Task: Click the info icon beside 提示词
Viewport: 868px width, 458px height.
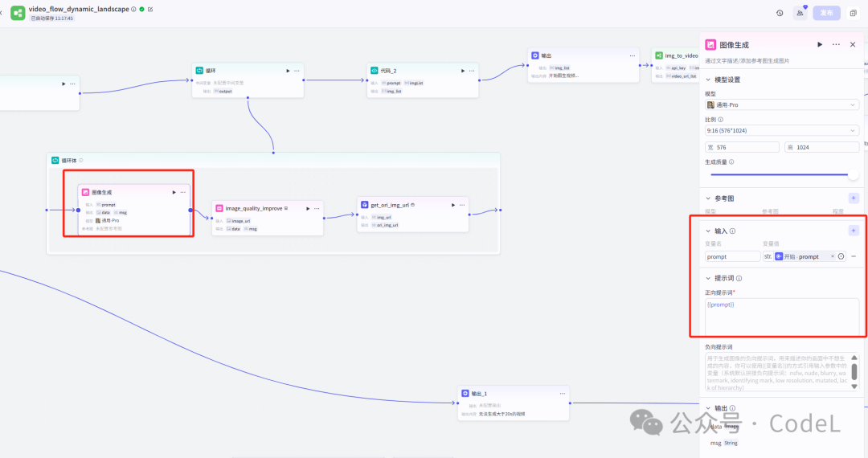Action: [739, 278]
